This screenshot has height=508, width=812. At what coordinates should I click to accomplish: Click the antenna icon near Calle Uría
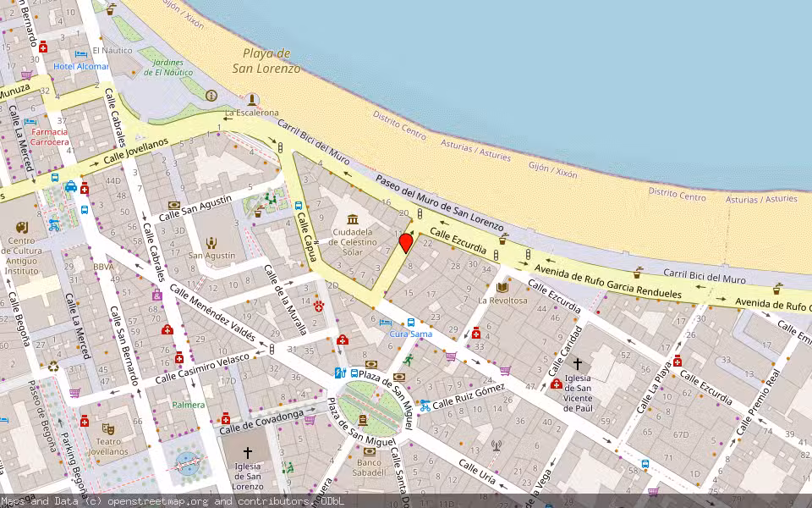(496, 445)
